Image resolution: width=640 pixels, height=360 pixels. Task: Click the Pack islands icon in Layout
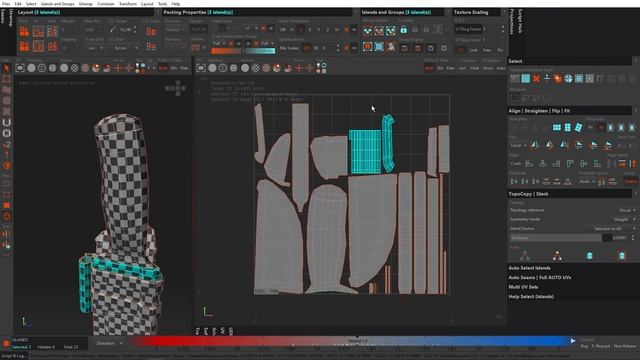[x=24, y=31]
